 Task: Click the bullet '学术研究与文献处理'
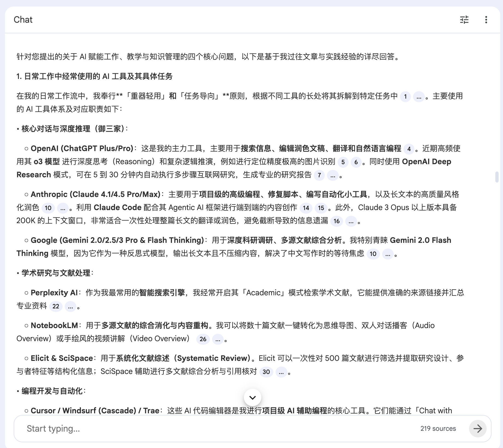56,273
